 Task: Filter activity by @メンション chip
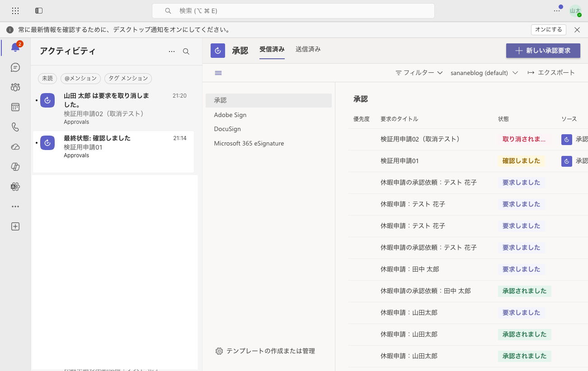[x=80, y=78]
